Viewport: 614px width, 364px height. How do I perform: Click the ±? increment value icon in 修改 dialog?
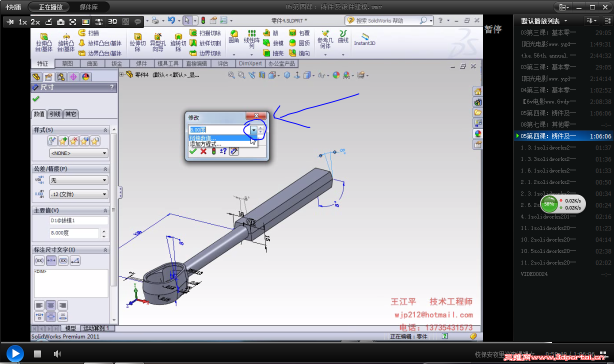tap(223, 151)
